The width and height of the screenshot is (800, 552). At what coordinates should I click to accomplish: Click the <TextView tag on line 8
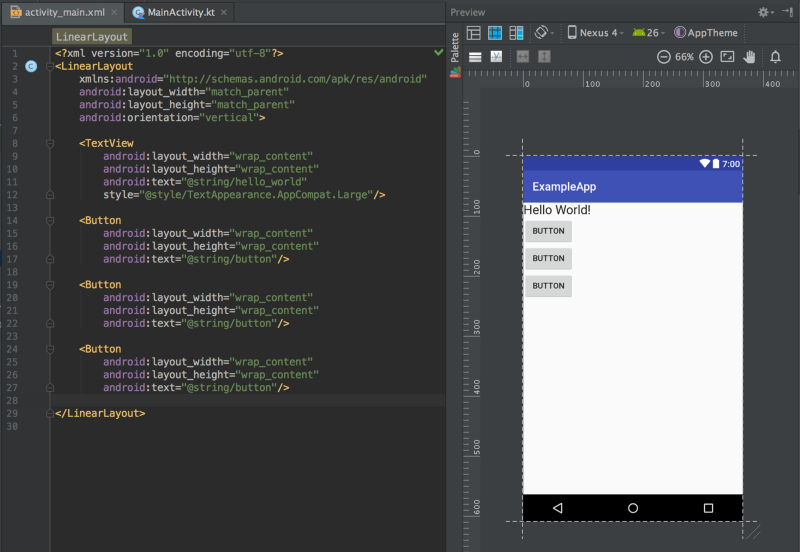pyautogui.click(x=106, y=143)
